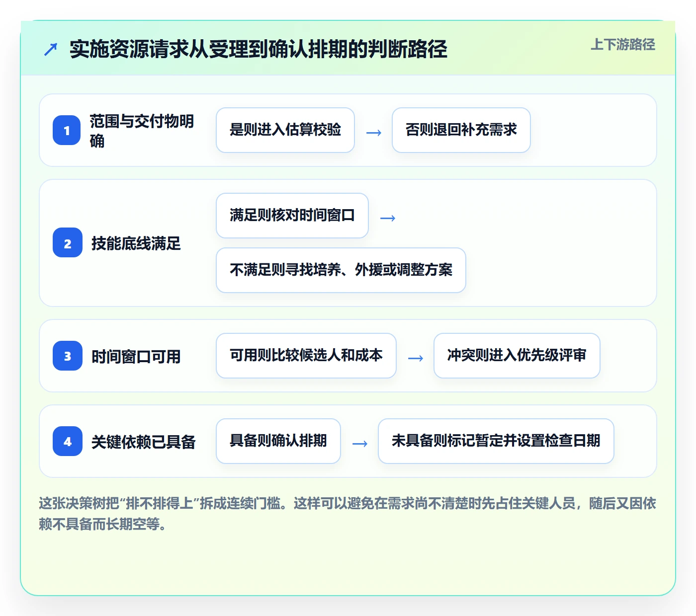Select the 冲突则进入优先级评审 branch box

pos(517,356)
